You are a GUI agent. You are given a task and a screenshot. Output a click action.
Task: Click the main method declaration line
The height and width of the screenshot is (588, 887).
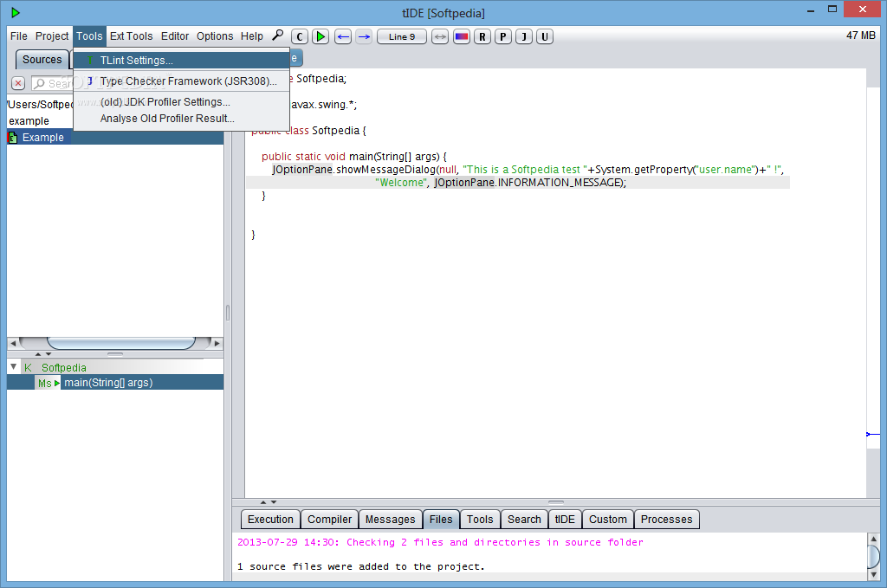(353, 157)
